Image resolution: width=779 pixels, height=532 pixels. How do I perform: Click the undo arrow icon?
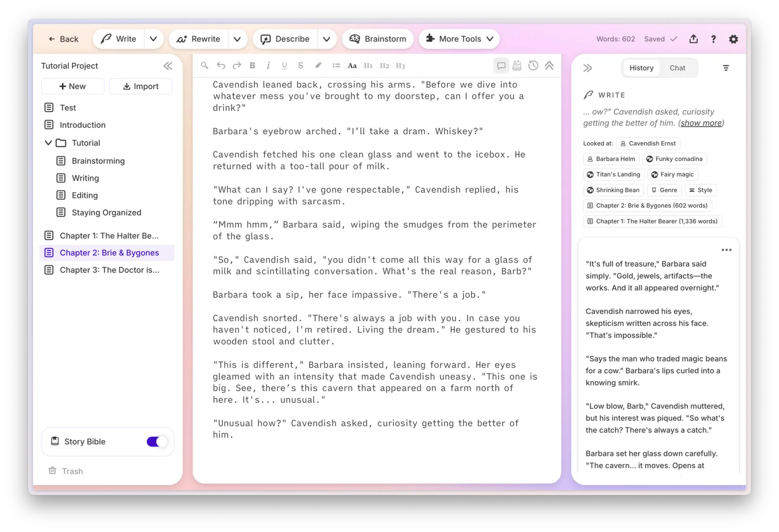click(221, 66)
